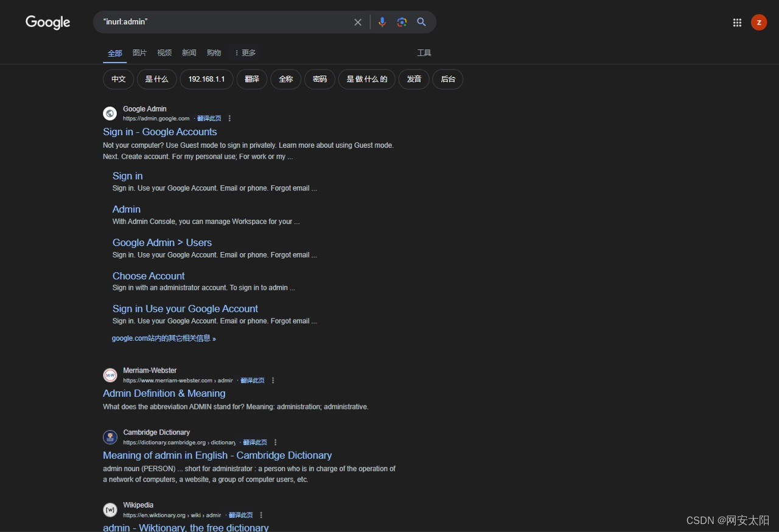Viewport: 779px width, 532px height.
Task: Open admin - Wiktionary result title
Action: point(186,527)
